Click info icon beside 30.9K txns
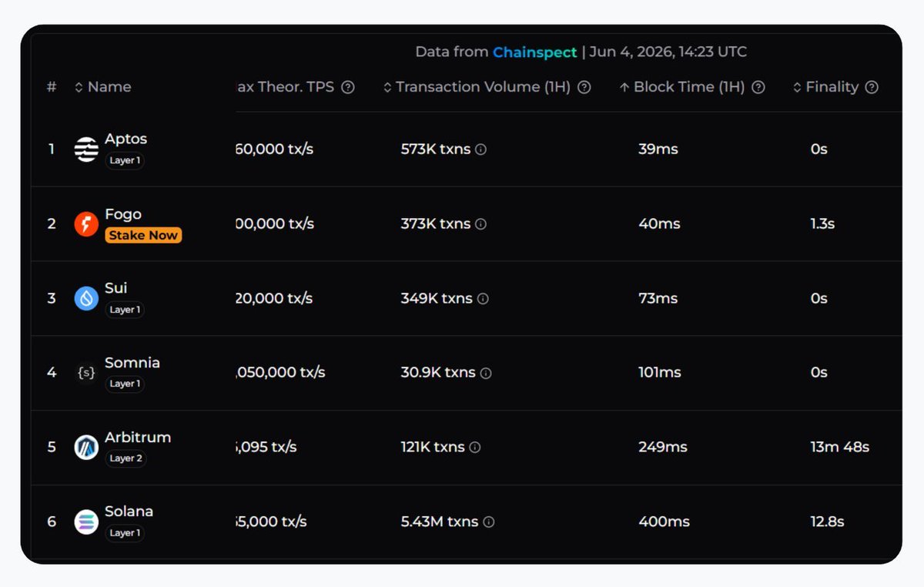This screenshot has height=587, width=924. (486, 373)
